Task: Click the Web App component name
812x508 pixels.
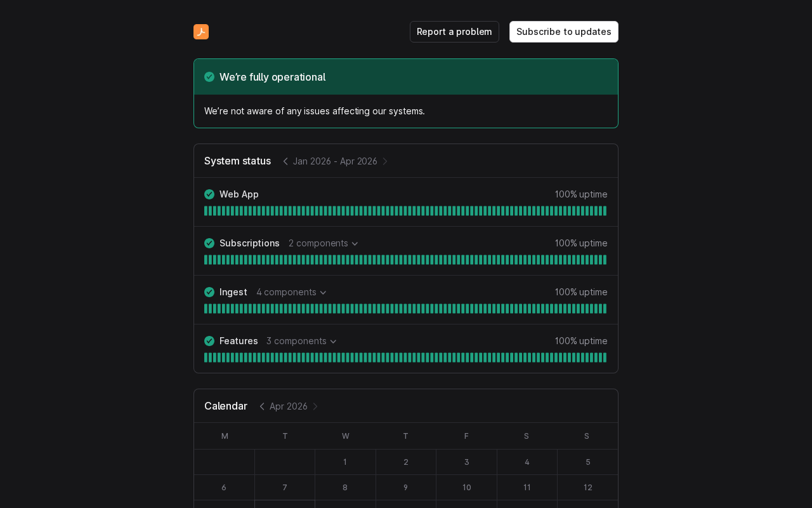Action: point(239,194)
